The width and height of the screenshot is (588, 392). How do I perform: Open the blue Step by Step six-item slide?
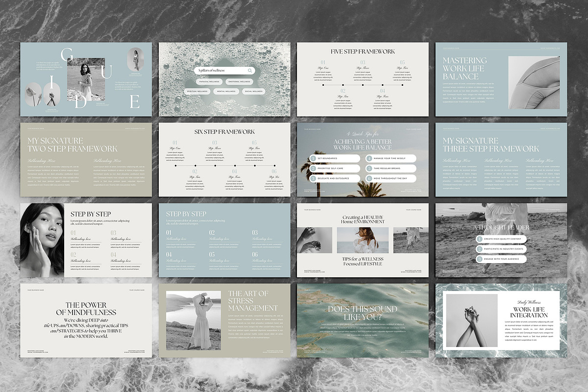(x=224, y=240)
